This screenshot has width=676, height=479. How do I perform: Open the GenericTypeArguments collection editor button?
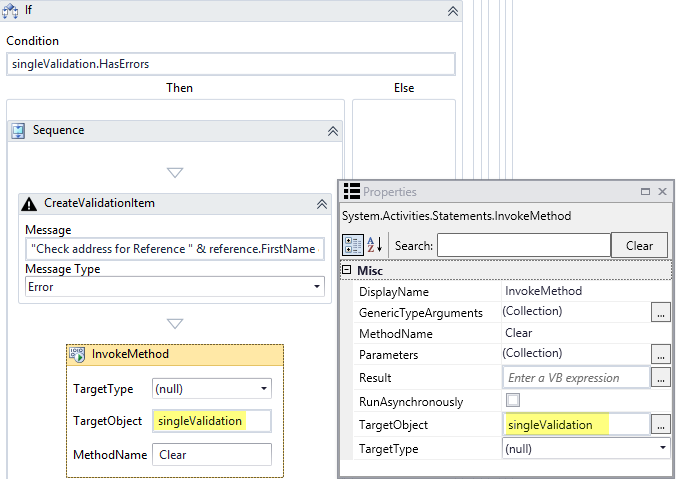pyautogui.click(x=660, y=313)
